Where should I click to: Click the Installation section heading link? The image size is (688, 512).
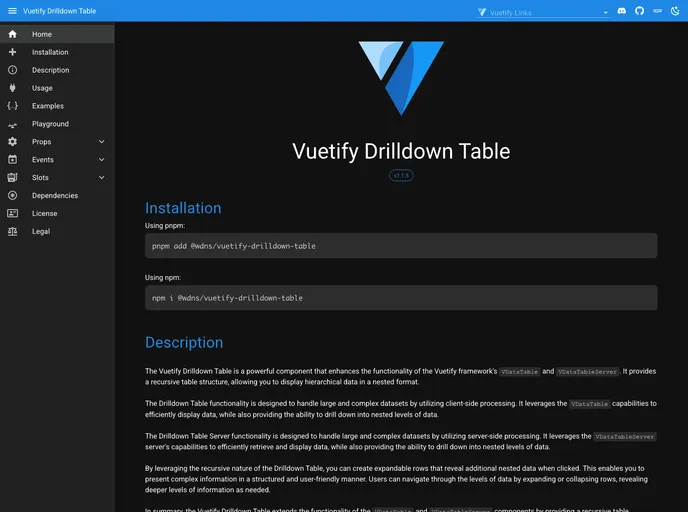[183, 208]
